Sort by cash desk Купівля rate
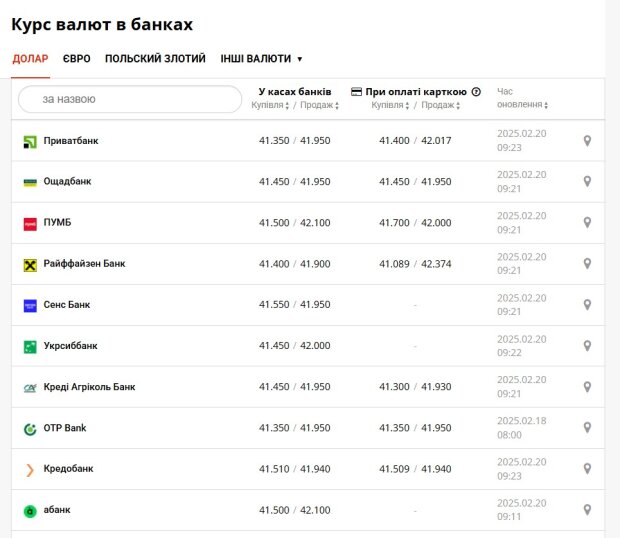Image resolution: width=620 pixels, height=538 pixels. tap(270, 105)
